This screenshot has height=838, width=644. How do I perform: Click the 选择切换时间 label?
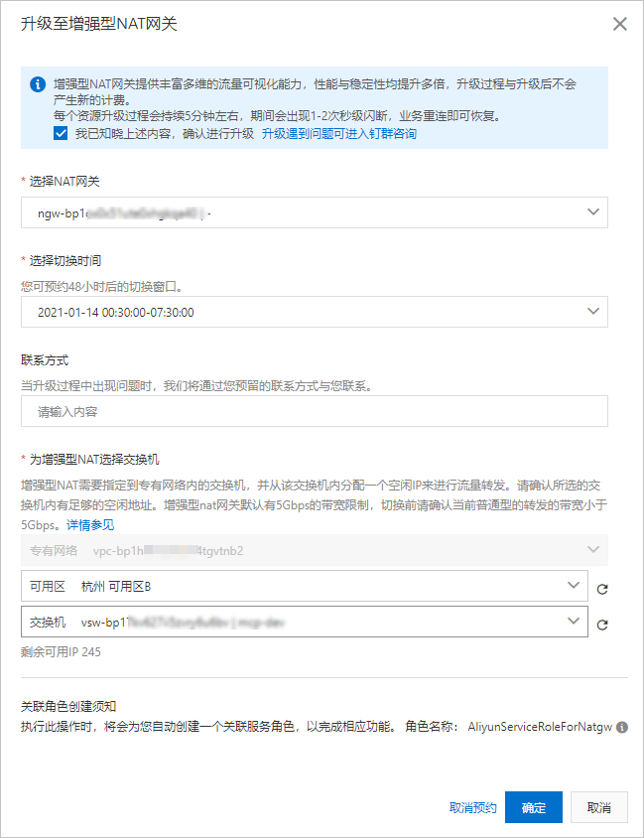point(64,261)
